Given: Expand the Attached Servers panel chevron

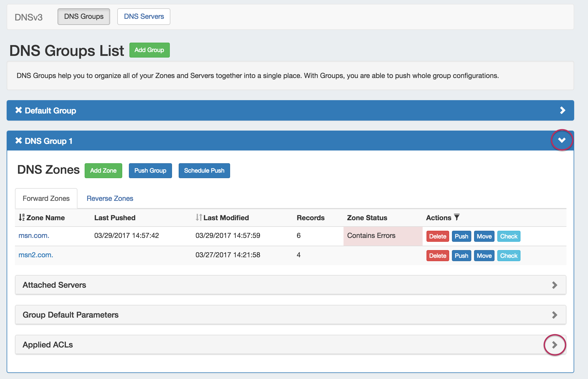Looking at the screenshot, I should point(555,285).
